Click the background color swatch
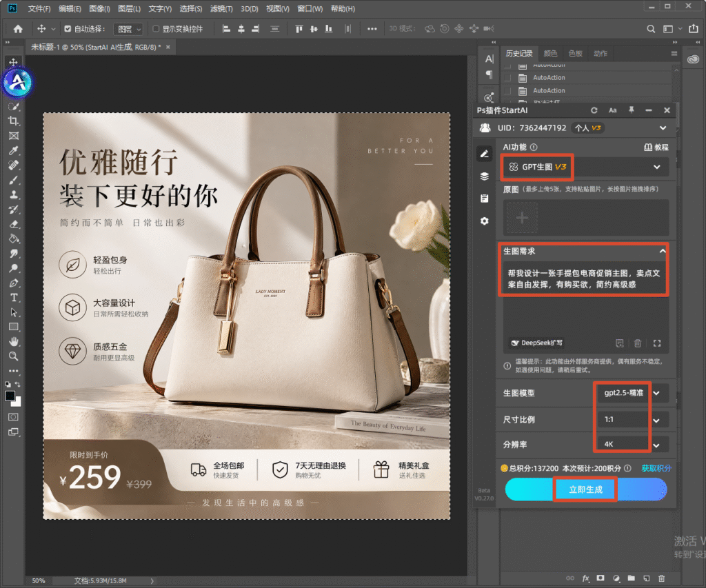 pyautogui.click(x=18, y=403)
